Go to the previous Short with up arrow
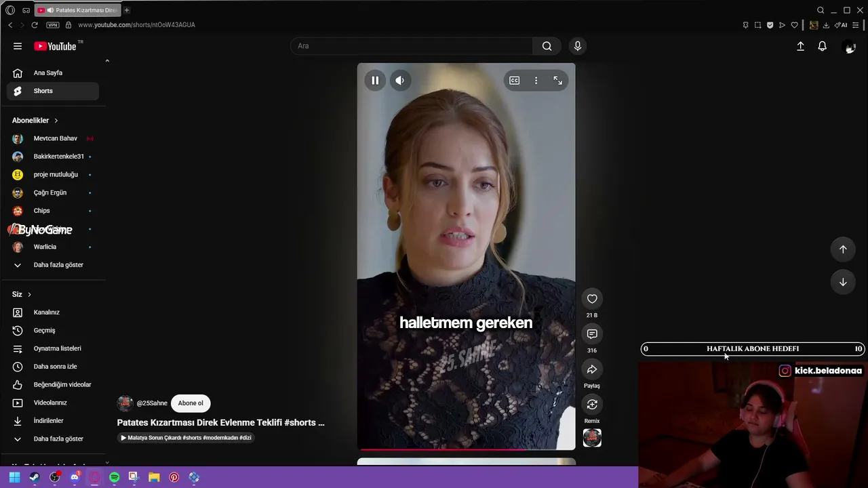 click(843, 249)
